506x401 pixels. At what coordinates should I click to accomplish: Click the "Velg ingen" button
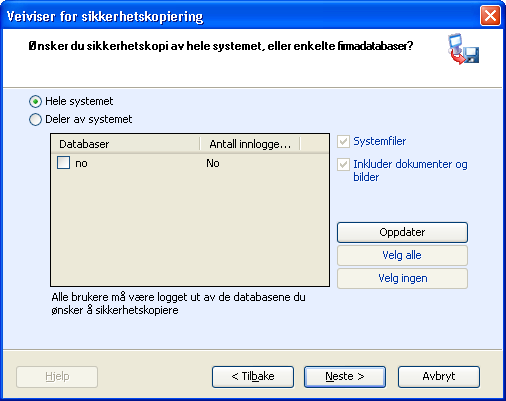pos(402,278)
